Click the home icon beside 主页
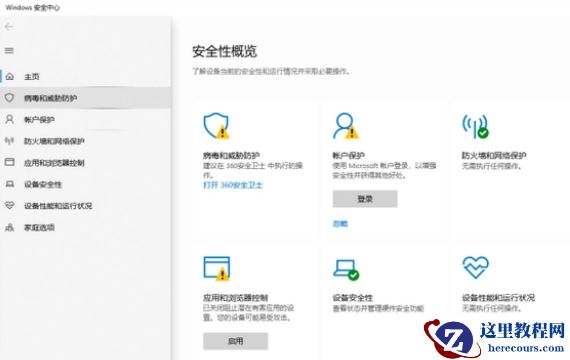This screenshot has height=360, width=570. point(10,76)
